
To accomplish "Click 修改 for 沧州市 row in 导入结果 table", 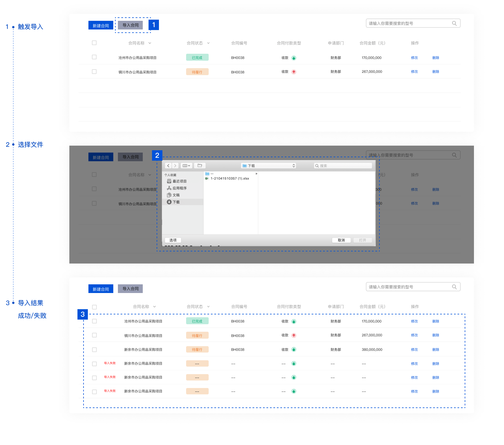I will tap(414, 321).
